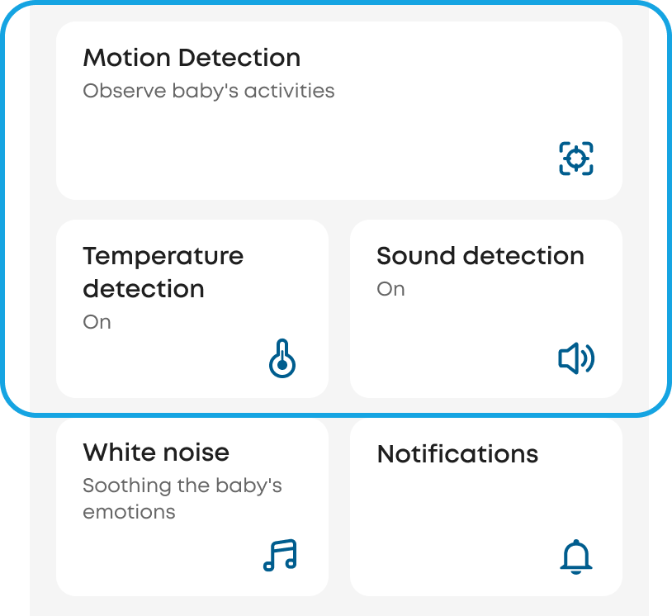
Task: Tap the sound detection speaker icon
Action: tap(576, 359)
